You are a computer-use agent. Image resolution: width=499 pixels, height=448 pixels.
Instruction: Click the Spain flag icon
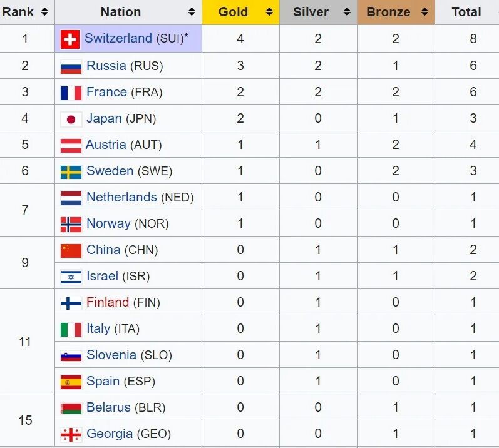[x=71, y=382]
